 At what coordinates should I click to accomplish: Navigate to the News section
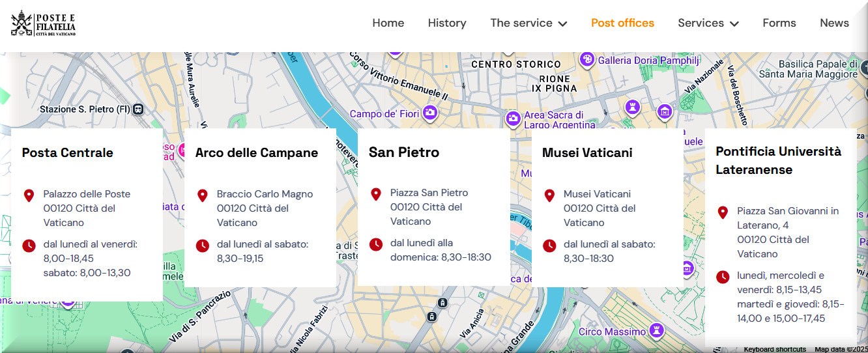pyautogui.click(x=834, y=23)
